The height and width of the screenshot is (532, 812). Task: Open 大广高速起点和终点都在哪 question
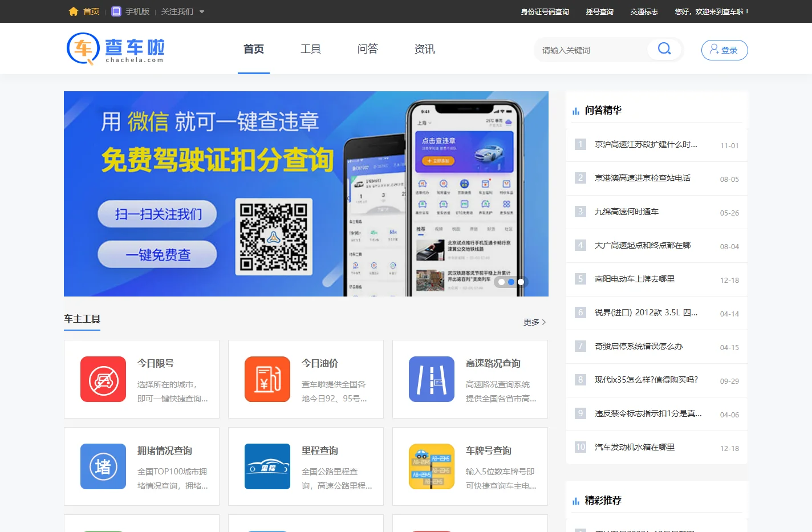[x=643, y=245]
